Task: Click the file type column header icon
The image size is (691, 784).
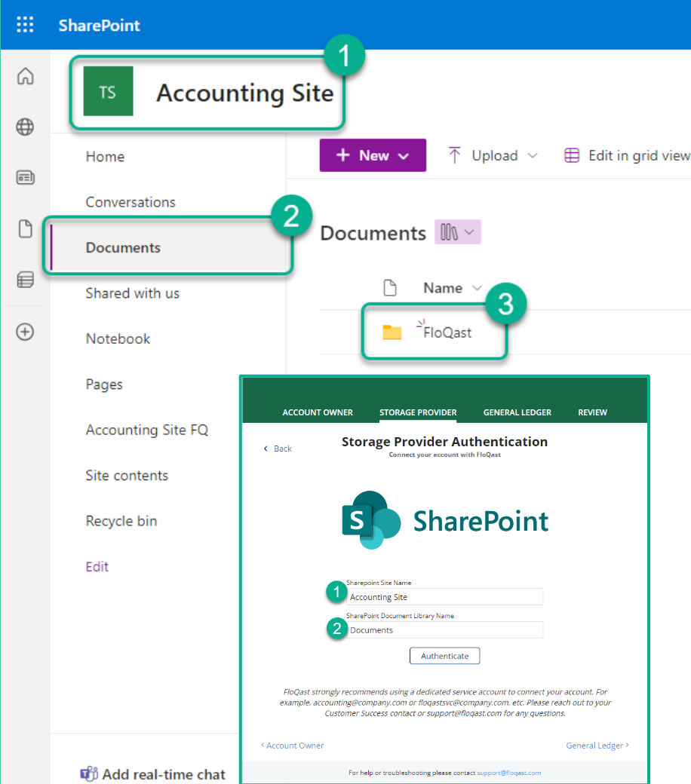Action: 390,288
